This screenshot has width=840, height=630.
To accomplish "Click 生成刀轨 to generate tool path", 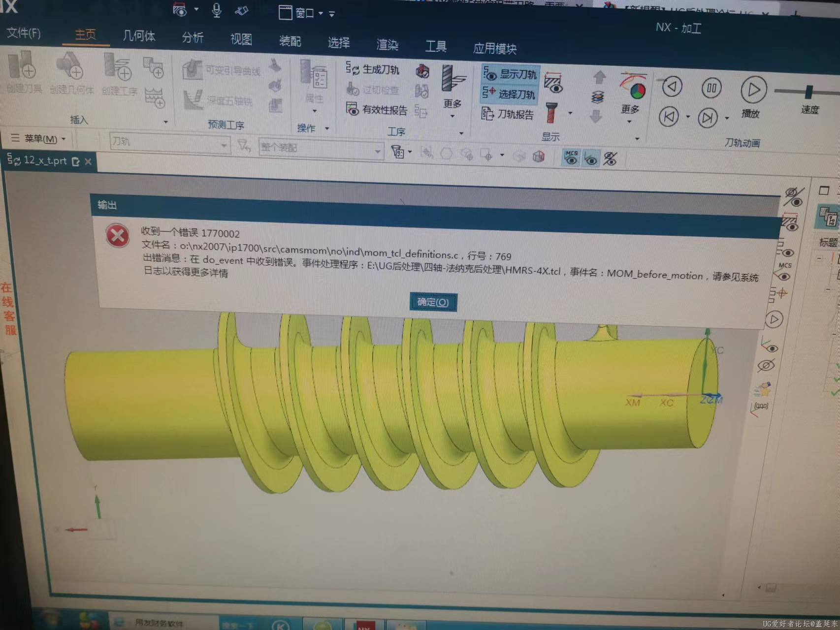I will pyautogui.click(x=373, y=69).
